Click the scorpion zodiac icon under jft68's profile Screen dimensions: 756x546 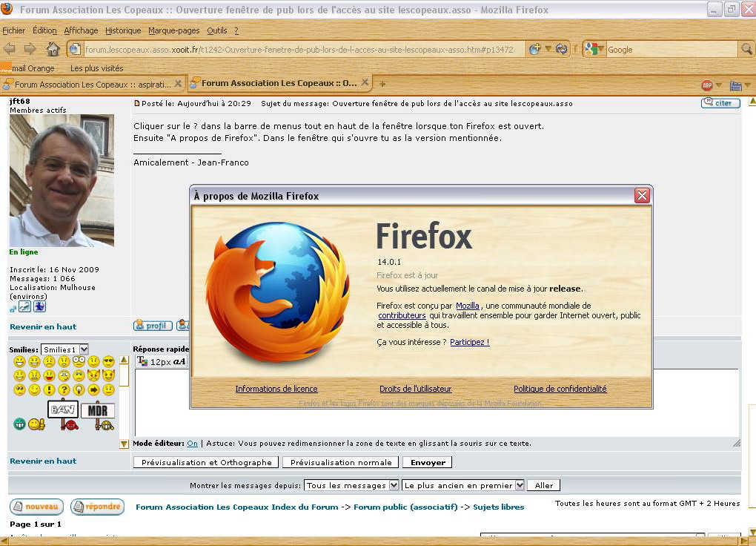24,306
